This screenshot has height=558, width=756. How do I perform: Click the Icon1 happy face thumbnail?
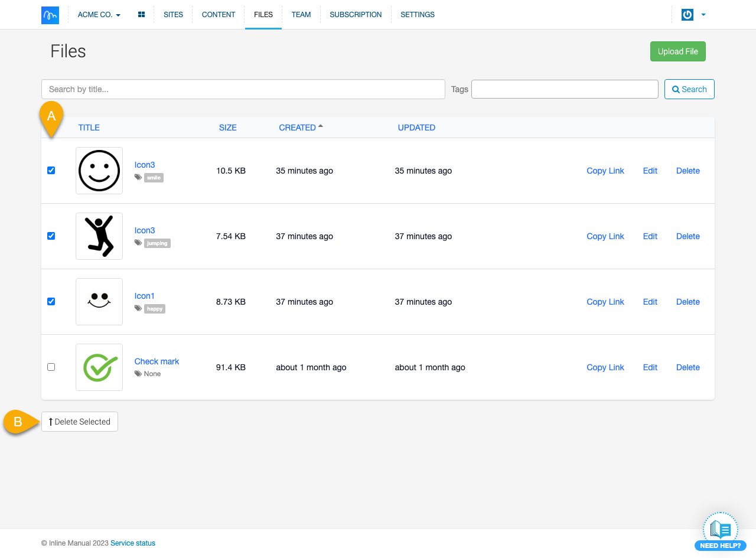click(99, 302)
